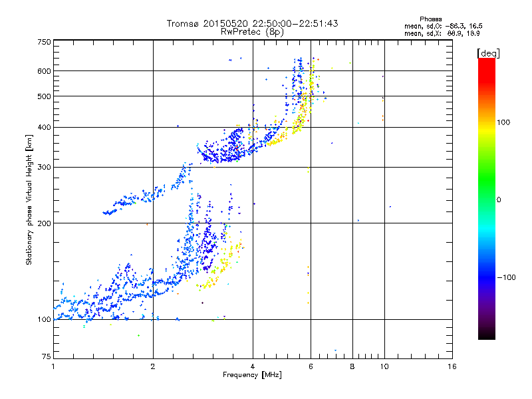Click the y-axis tick label "75"

(47, 356)
